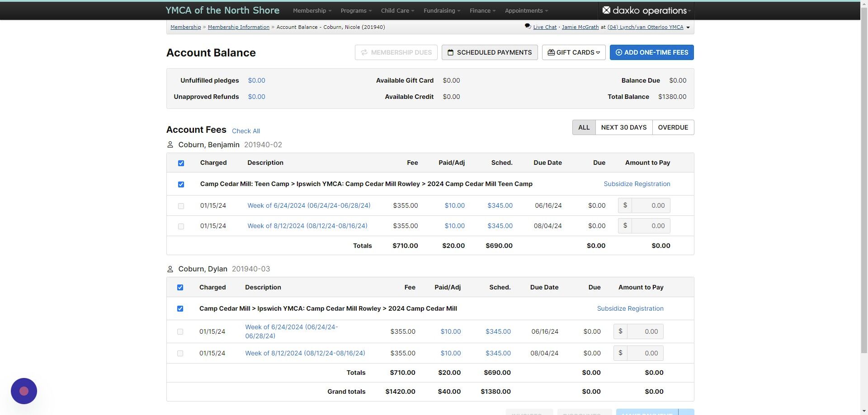Image resolution: width=868 pixels, height=415 pixels.
Task: Click plus icon on Add One-Time Fees
Action: (619, 52)
